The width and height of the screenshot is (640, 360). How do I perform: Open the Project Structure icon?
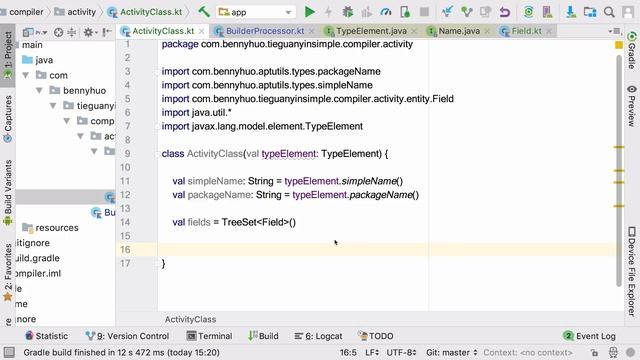pos(590,12)
